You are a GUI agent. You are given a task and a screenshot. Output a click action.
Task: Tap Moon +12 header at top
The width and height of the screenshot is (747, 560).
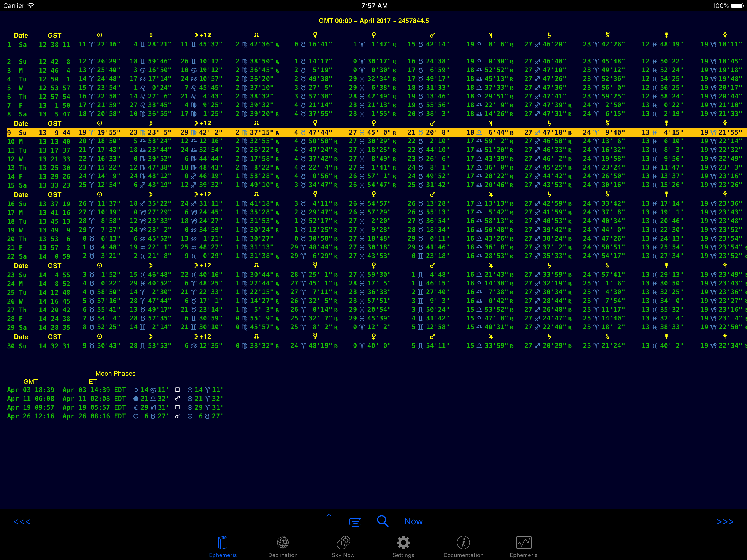(x=203, y=35)
